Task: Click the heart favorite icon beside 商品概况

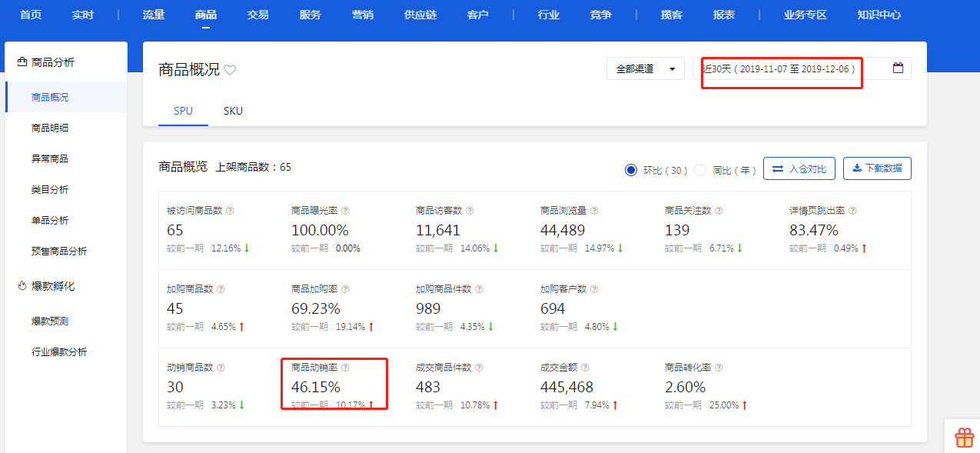Action: [x=230, y=70]
